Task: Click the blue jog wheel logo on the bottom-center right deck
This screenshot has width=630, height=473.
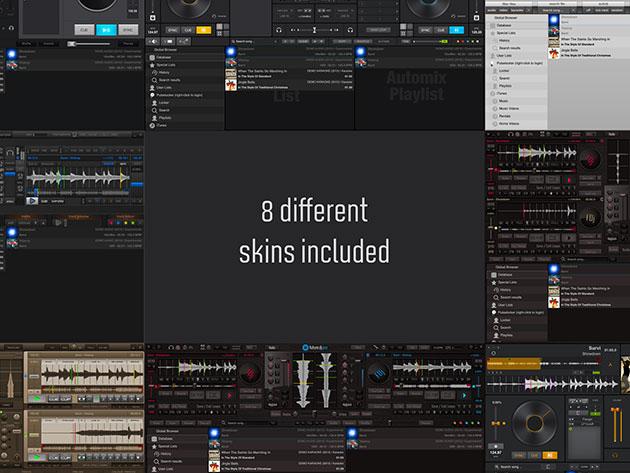Action: [x=379, y=373]
